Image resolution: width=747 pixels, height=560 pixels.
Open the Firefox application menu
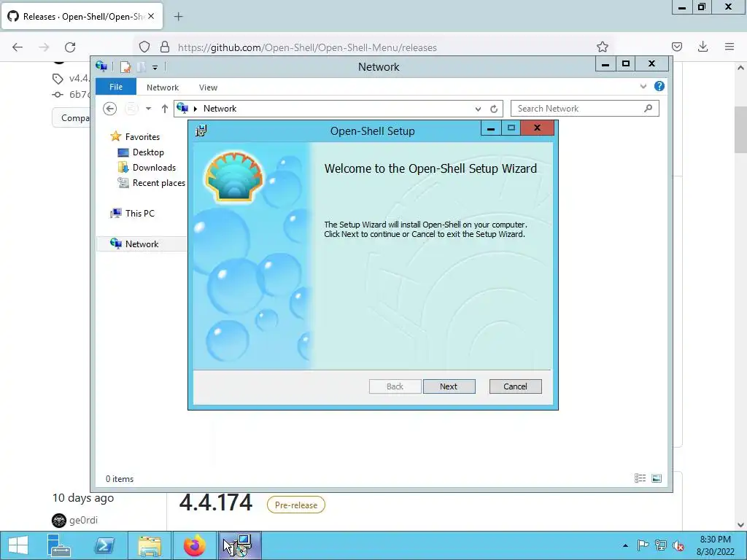(x=729, y=47)
